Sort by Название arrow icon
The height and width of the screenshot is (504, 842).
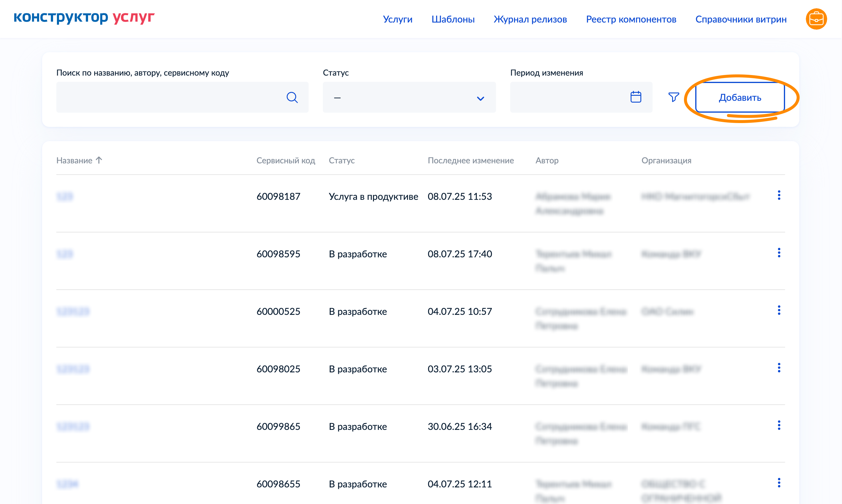[99, 160]
